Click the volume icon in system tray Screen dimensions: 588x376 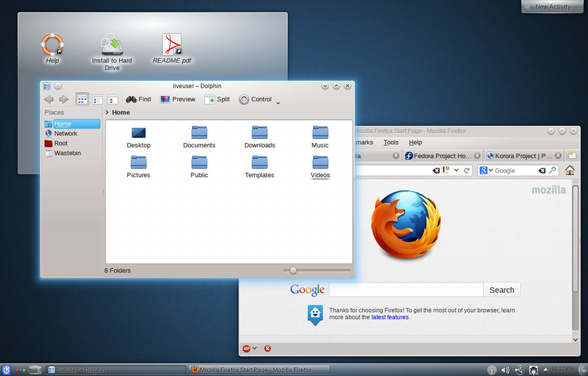pos(505,370)
